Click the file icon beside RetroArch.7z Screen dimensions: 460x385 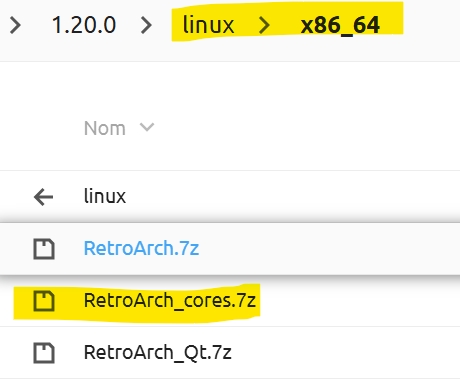pyautogui.click(x=44, y=249)
